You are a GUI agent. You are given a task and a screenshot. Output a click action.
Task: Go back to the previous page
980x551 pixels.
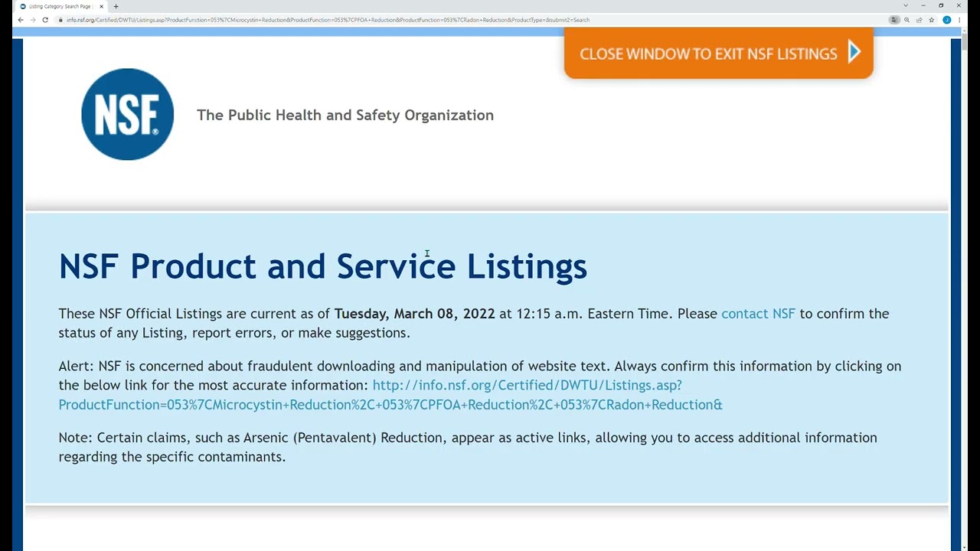[x=21, y=20]
